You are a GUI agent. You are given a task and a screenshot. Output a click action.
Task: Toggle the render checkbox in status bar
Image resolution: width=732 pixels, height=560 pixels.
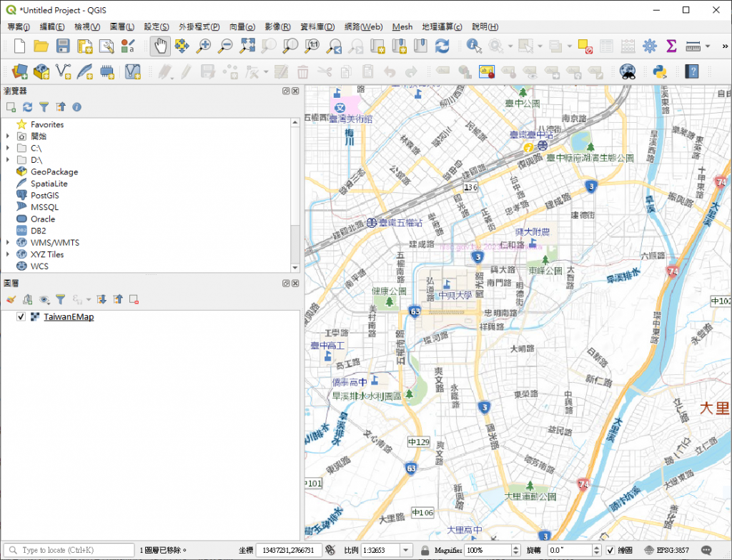tap(610, 550)
